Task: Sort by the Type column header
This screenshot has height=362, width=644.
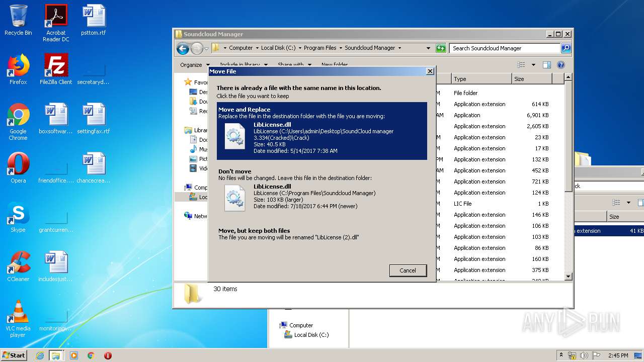Action: [481, 79]
